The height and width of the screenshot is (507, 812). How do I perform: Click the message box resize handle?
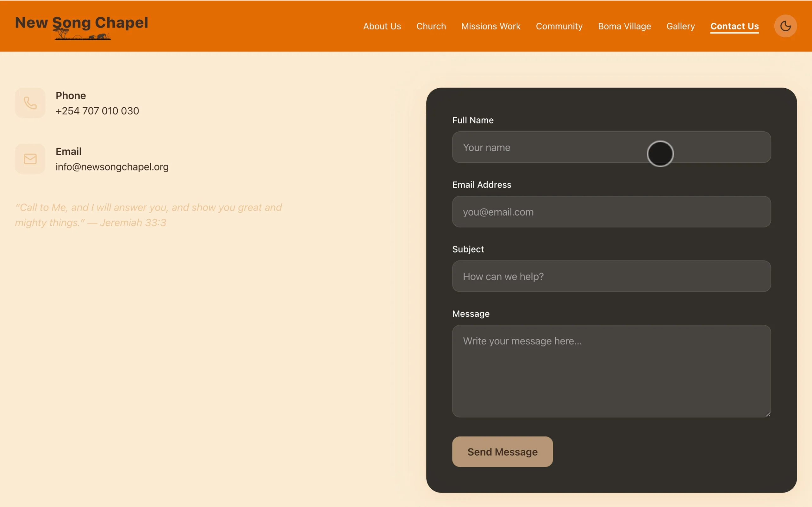[768, 414]
